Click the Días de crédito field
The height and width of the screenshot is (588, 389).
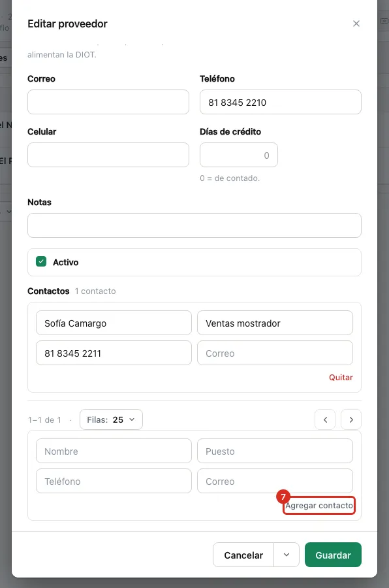click(239, 155)
